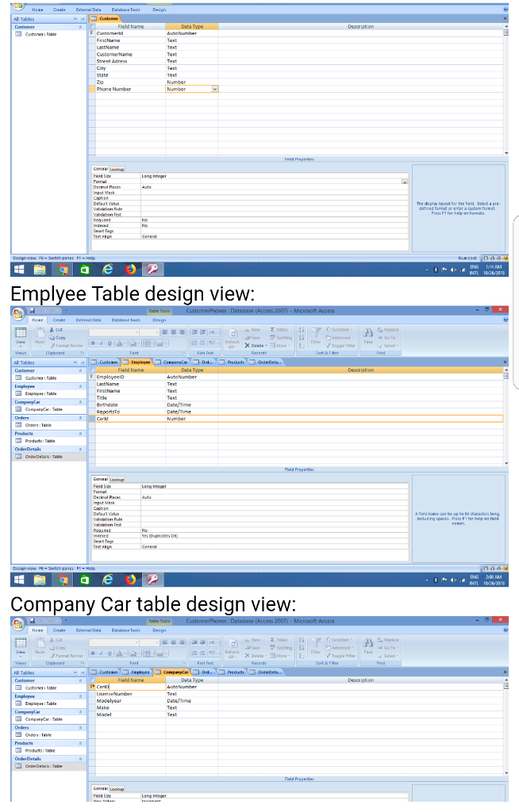
Task: Open the View button in Company Car window ribbon
Action: coord(20,645)
